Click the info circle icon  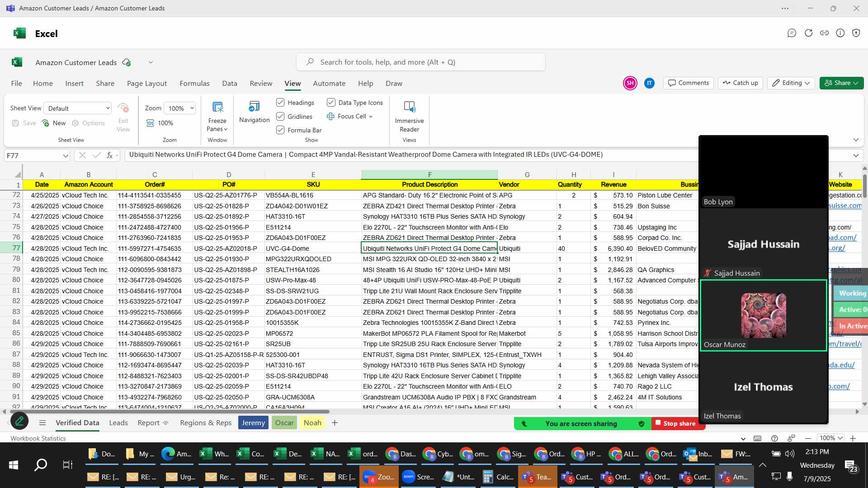(840, 33)
